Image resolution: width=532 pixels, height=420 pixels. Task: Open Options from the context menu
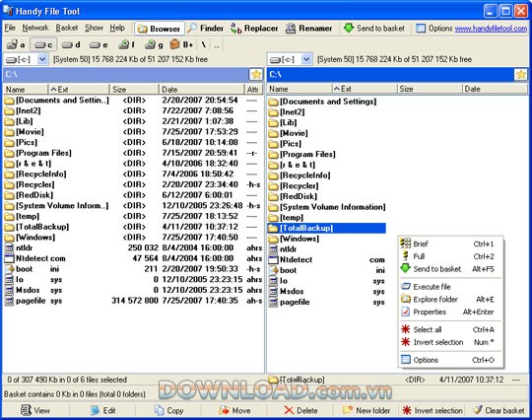pyautogui.click(x=450, y=360)
